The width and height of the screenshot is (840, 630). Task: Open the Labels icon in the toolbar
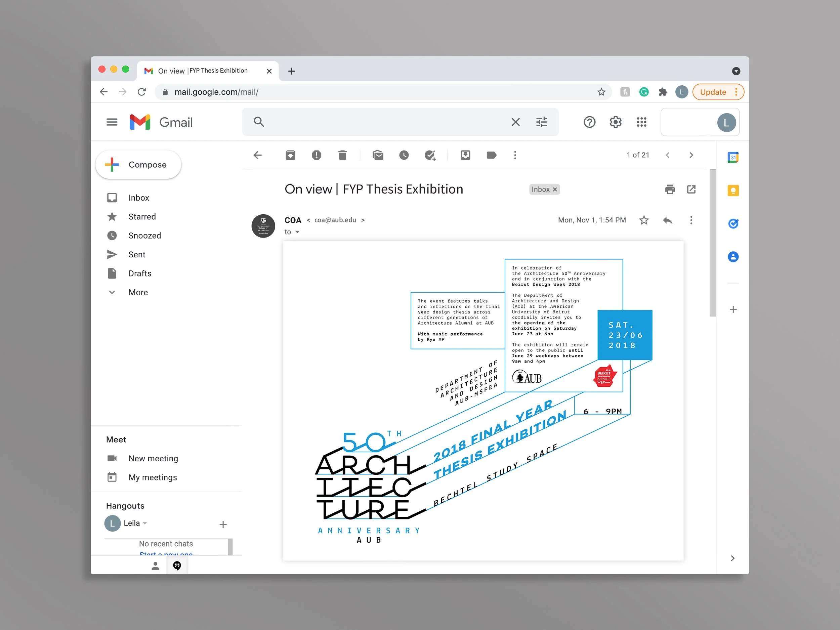[491, 155]
